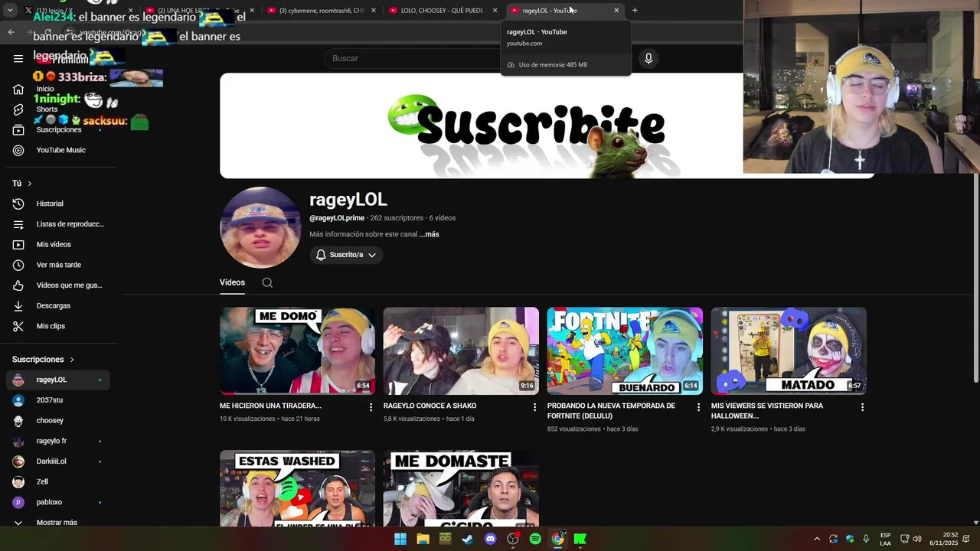Open the YouTube hamburger guide menu
This screenshot has height=551, width=980.
[x=18, y=58]
